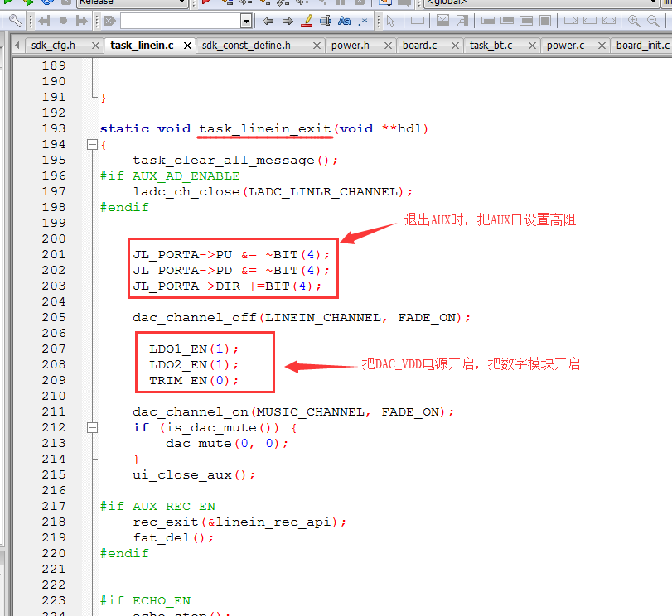Click the right-pointing arrow box icon
Viewport: 672px width, 616px height.
pyautogui.click(x=571, y=21)
